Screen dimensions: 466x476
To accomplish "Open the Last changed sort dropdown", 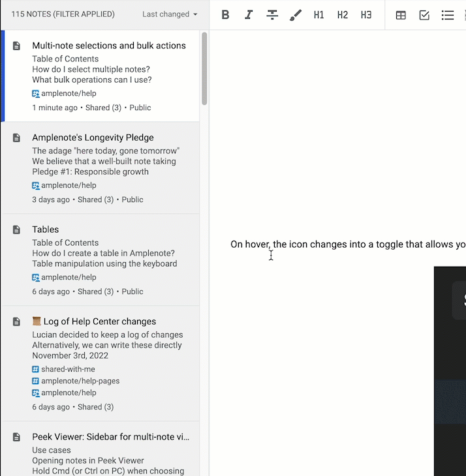I will coord(170,14).
